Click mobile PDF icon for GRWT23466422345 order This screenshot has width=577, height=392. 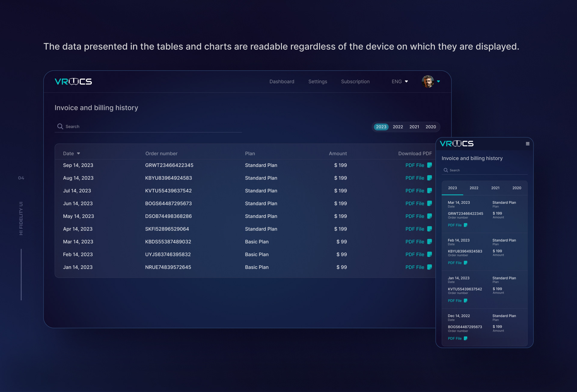pos(466,225)
